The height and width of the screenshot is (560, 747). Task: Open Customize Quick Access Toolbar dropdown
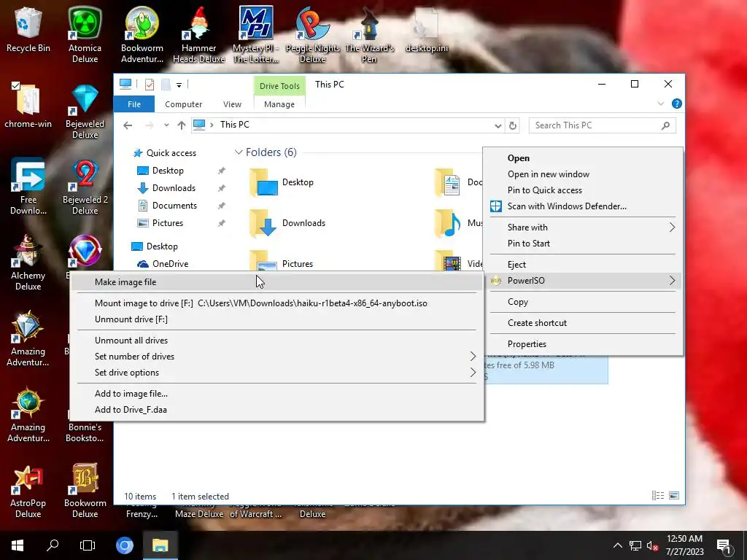pyautogui.click(x=179, y=85)
